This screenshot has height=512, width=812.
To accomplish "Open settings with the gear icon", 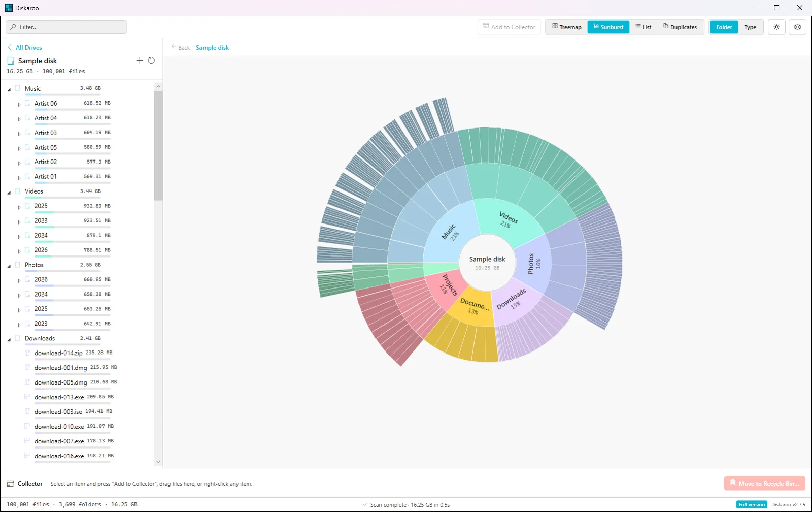I will coord(797,27).
